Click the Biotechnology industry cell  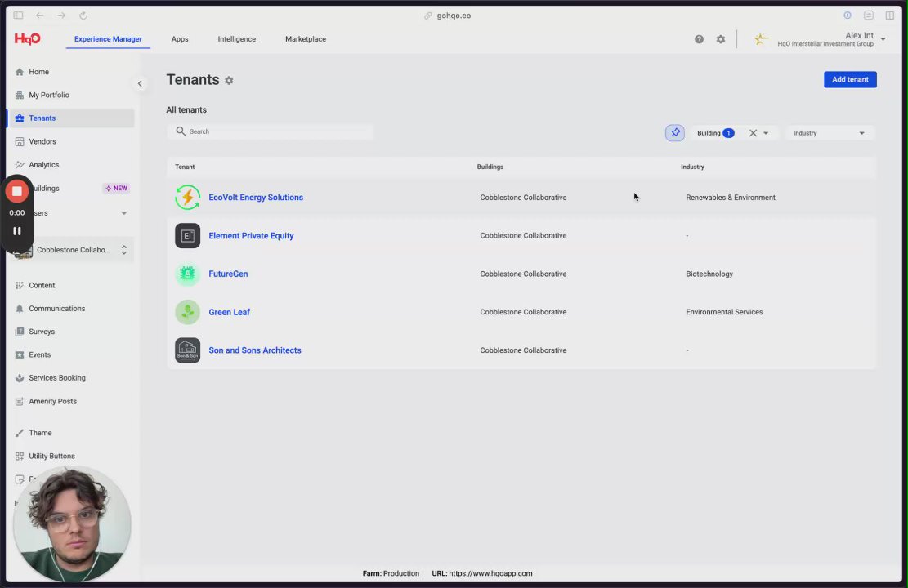[x=709, y=274]
